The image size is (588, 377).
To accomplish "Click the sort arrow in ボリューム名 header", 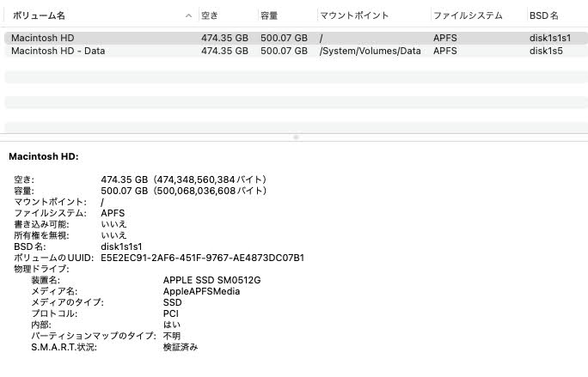I will click(x=189, y=15).
